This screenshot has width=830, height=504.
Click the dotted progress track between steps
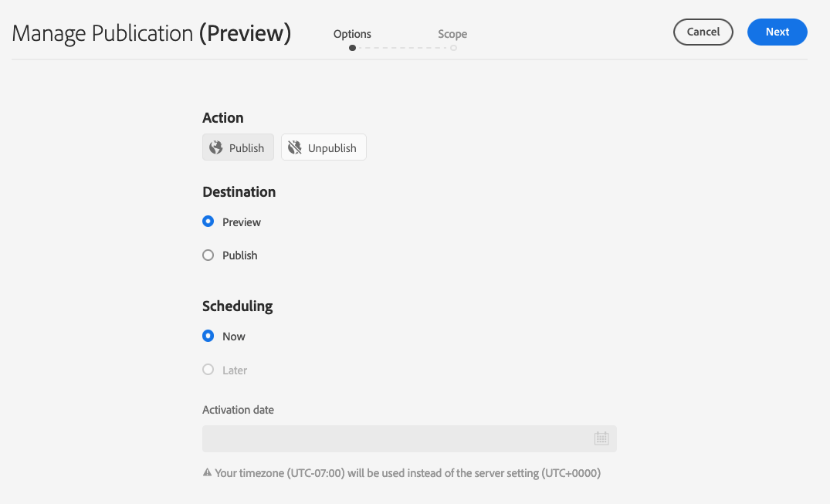tap(401, 47)
